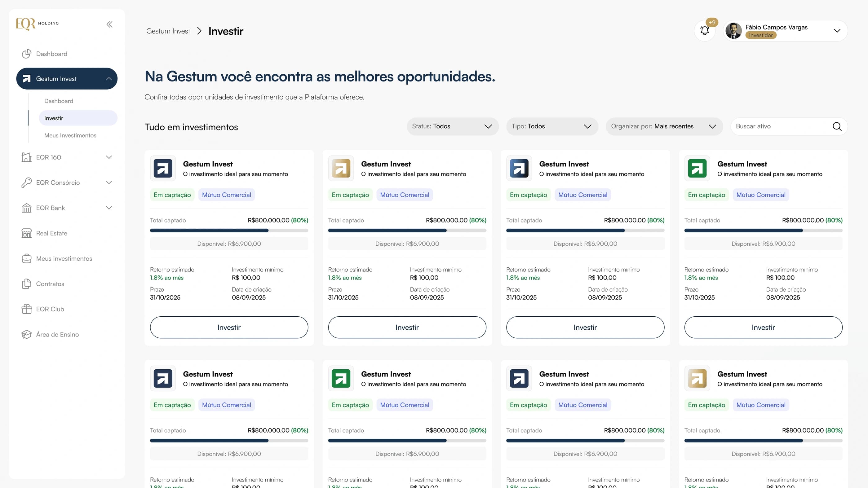This screenshot has width=868, height=488.
Task: Click the EQR Club gift icon
Action: pyautogui.click(x=27, y=309)
